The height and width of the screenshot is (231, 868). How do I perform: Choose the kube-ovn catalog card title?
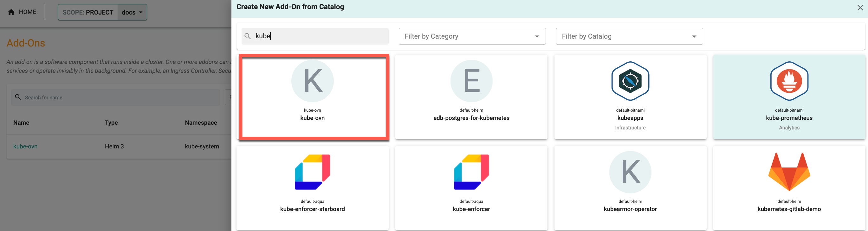pos(312,118)
